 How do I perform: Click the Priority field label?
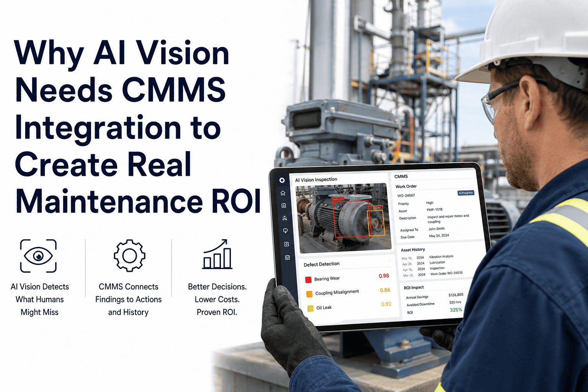(403, 204)
